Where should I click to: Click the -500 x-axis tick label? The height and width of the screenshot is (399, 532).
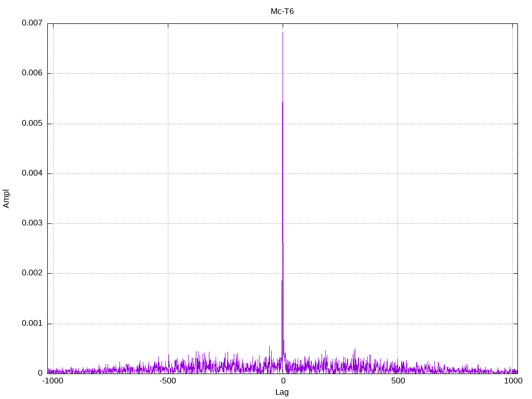[x=168, y=381]
